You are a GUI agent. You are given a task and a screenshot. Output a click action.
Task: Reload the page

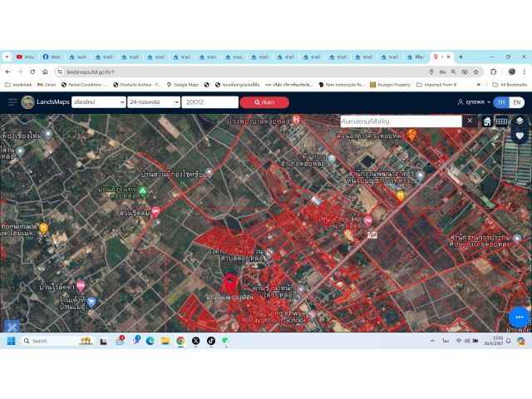pyautogui.click(x=32, y=71)
